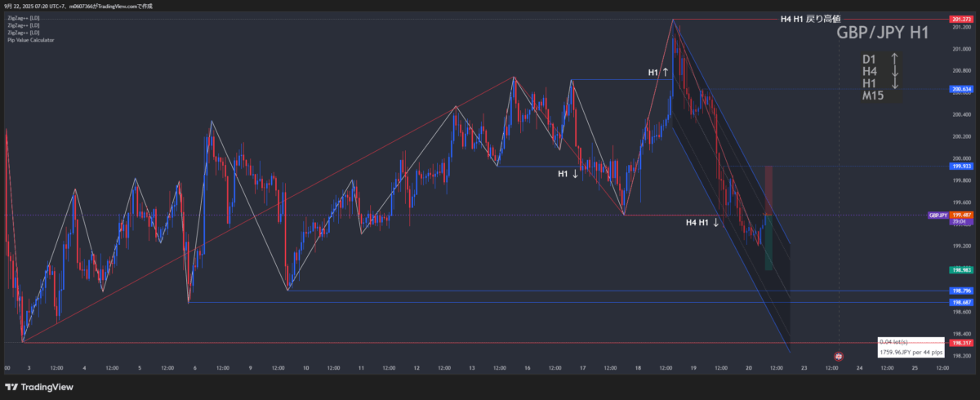Open the economic event marker on time axis
The image size is (980, 400).
point(838,357)
